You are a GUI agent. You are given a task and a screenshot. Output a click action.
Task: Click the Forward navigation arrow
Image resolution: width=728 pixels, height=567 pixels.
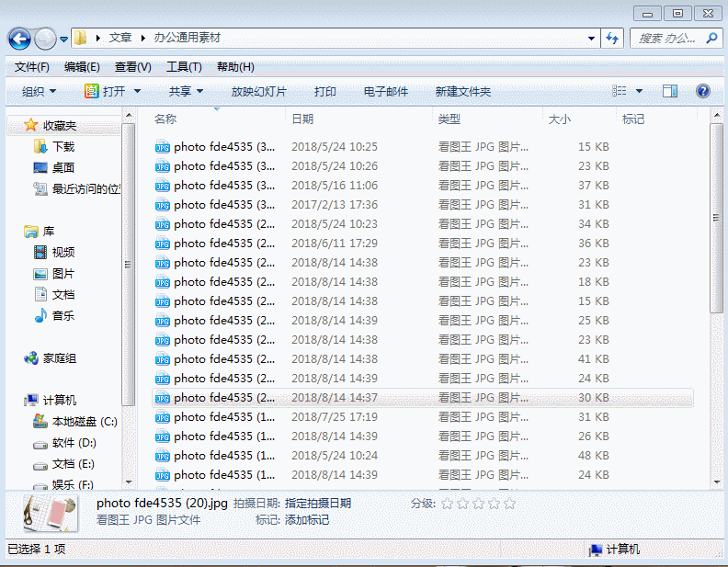[x=46, y=39]
